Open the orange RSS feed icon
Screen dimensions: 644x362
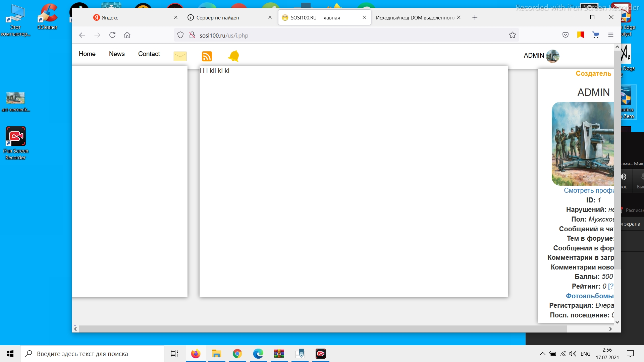point(207,56)
